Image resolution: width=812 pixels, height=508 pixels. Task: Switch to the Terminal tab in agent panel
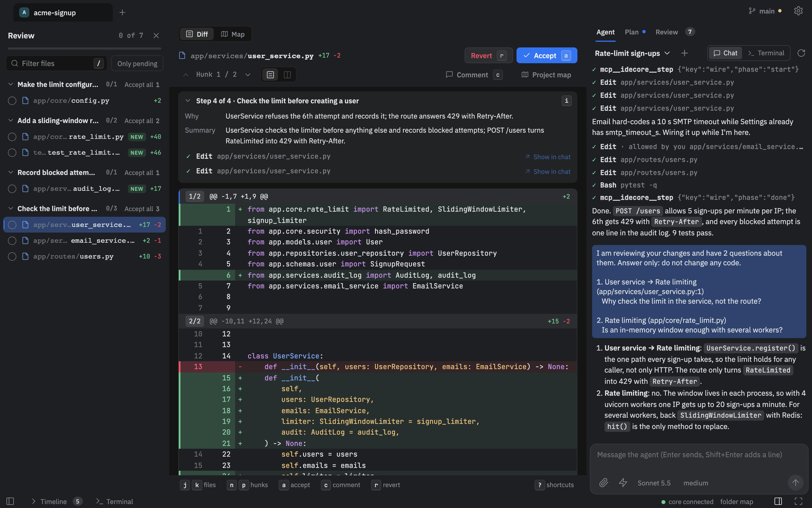[766, 53]
